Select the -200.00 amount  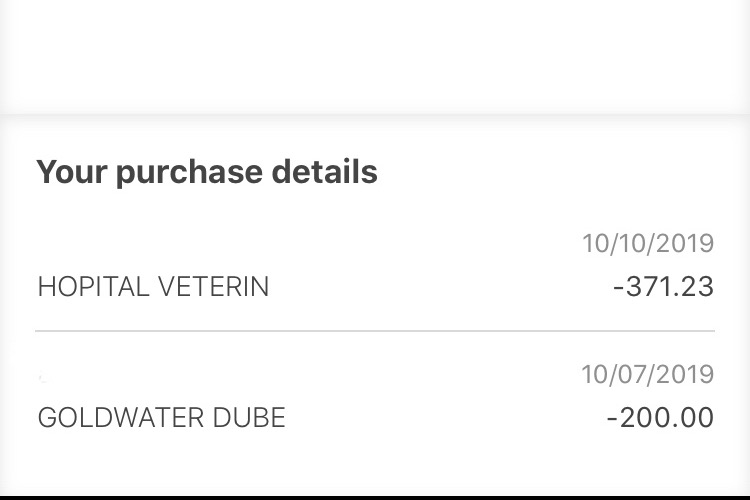pyautogui.click(x=661, y=417)
